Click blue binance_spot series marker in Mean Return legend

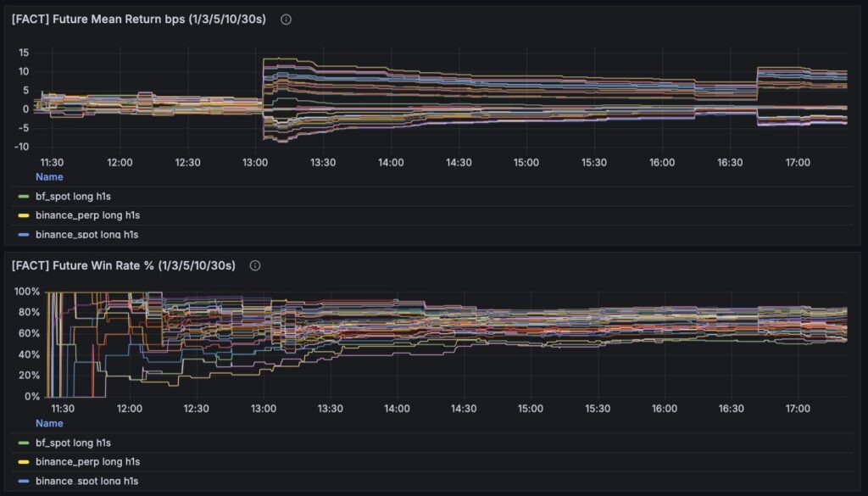pyautogui.click(x=23, y=234)
